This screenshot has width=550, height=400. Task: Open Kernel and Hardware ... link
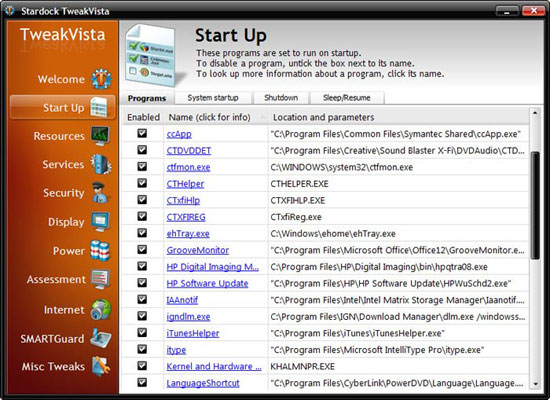point(214,367)
